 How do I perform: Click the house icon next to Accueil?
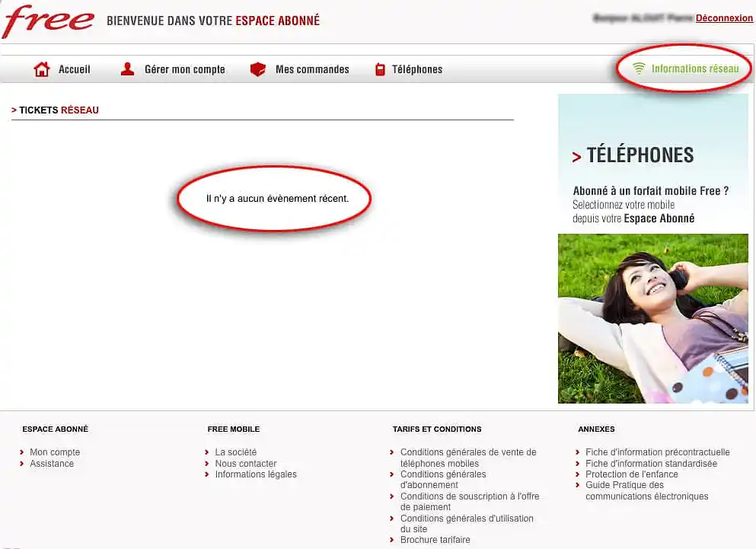click(42, 69)
